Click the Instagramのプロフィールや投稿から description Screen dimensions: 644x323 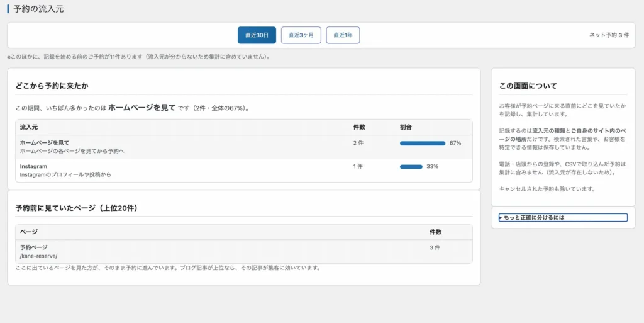click(65, 174)
